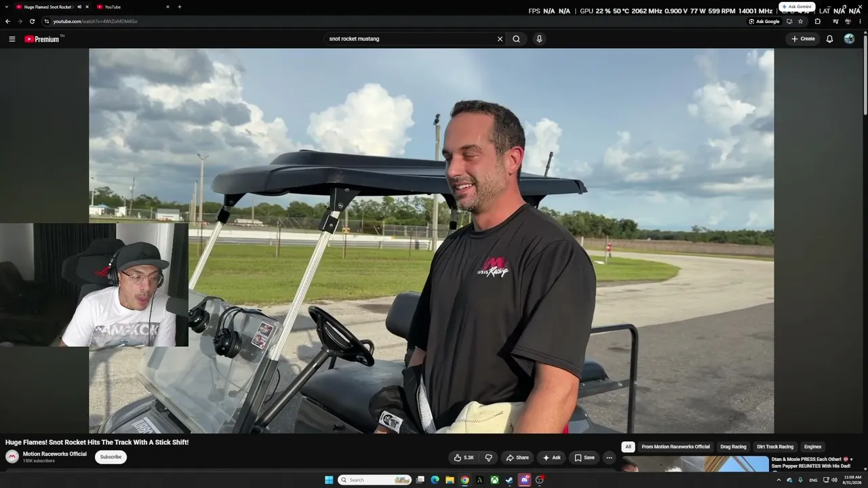
Task: Mute audio on the Huge Flames tab
Action: pyautogui.click(x=79, y=7)
